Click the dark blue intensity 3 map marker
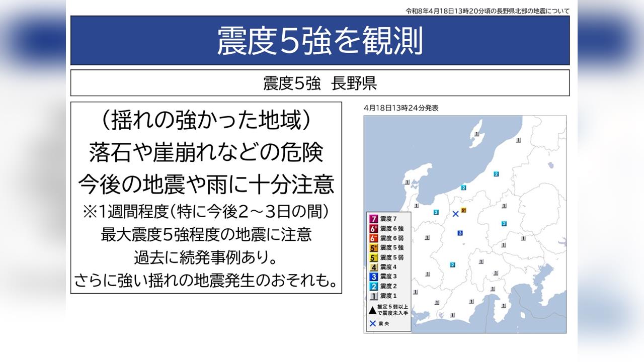The width and height of the screenshot is (644, 362). coord(460,233)
